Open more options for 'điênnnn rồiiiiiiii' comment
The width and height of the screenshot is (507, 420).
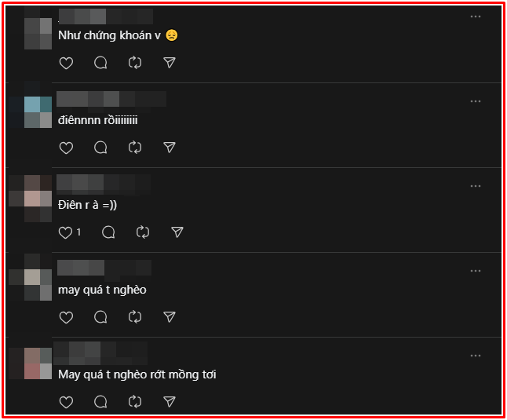pyautogui.click(x=476, y=101)
